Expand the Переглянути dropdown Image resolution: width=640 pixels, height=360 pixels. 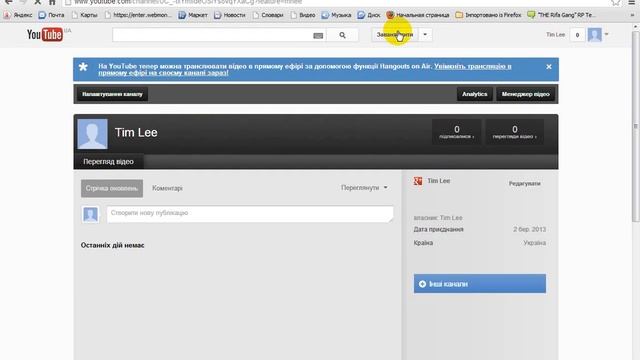tap(364, 188)
